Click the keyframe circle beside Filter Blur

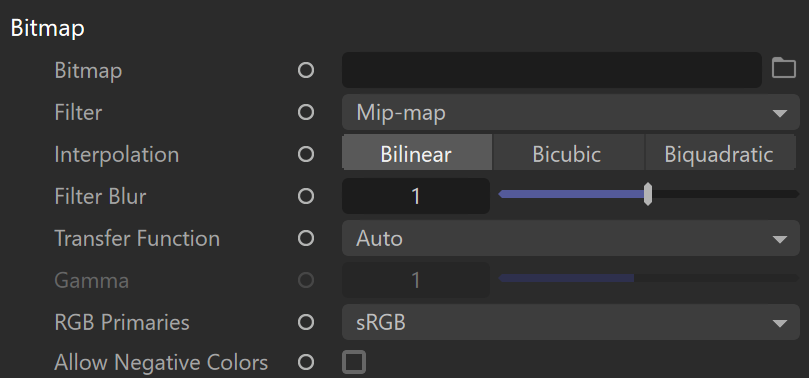pyautogui.click(x=306, y=196)
